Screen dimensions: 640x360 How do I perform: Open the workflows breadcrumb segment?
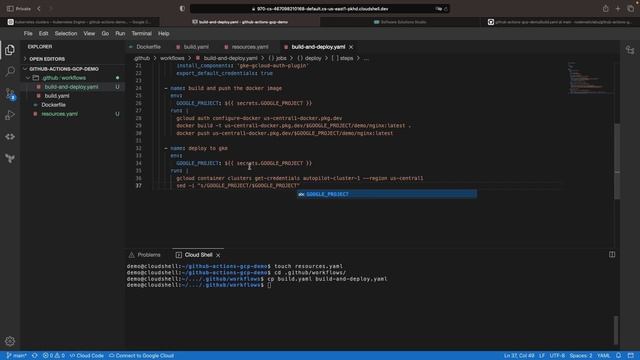click(x=172, y=58)
